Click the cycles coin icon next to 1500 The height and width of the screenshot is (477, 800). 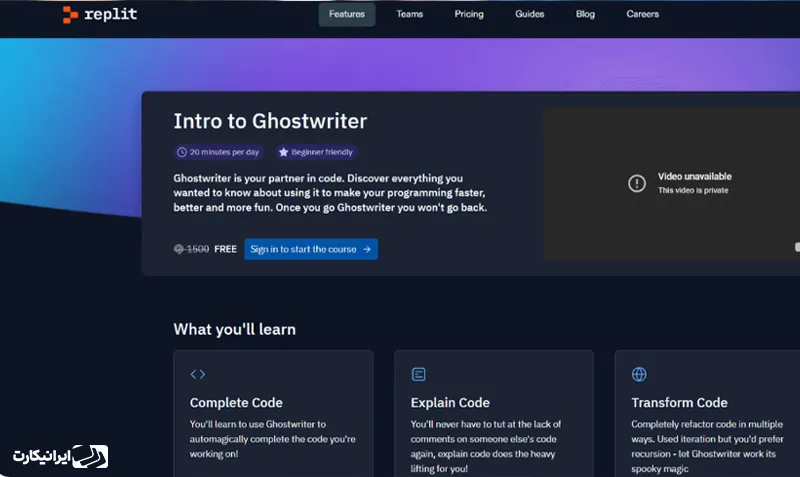coord(179,249)
